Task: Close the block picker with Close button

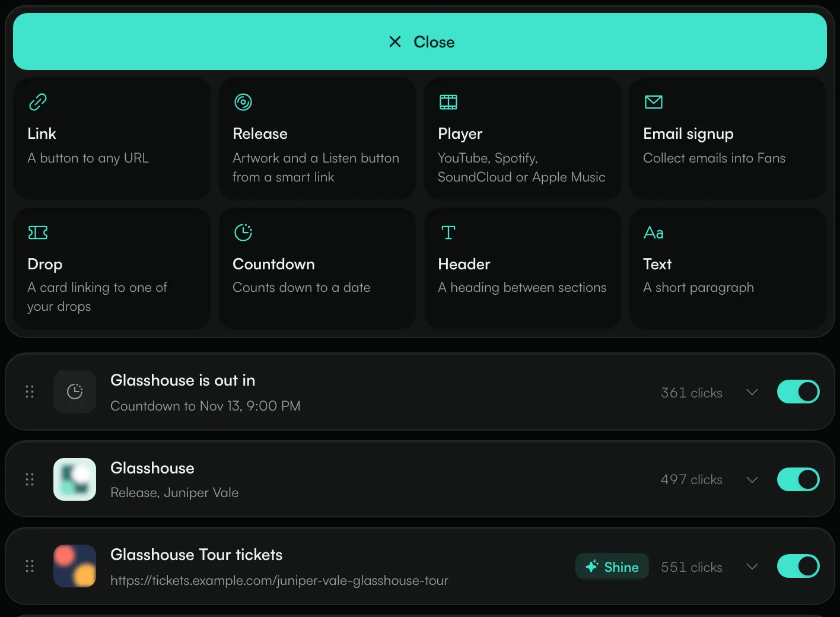Action: tap(420, 42)
